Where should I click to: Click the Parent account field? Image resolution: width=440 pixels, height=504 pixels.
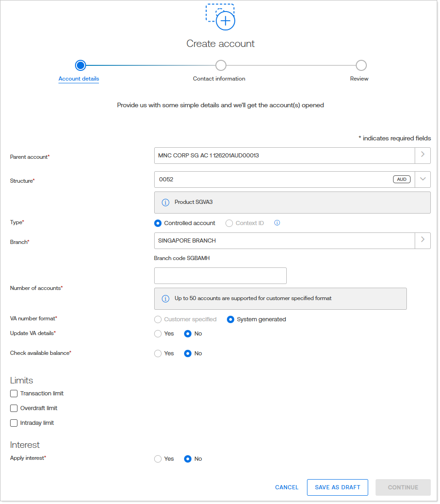click(x=284, y=155)
